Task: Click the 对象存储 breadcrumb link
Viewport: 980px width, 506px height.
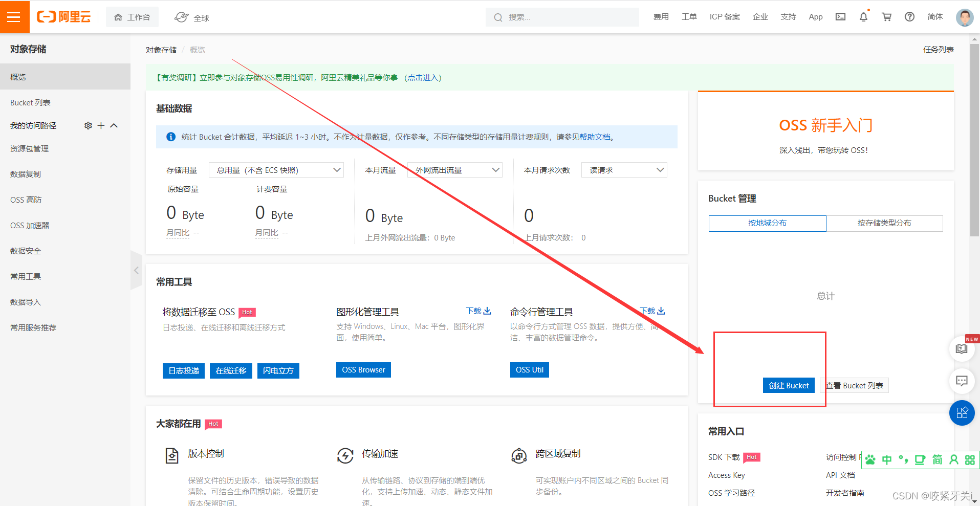Action: coord(161,50)
